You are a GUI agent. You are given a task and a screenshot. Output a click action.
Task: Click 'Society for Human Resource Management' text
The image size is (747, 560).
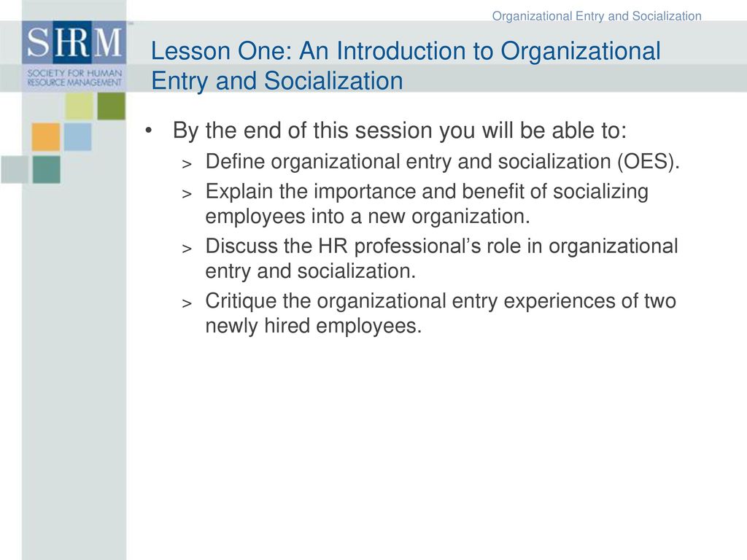pyautogui.click(x=74, y=77)
